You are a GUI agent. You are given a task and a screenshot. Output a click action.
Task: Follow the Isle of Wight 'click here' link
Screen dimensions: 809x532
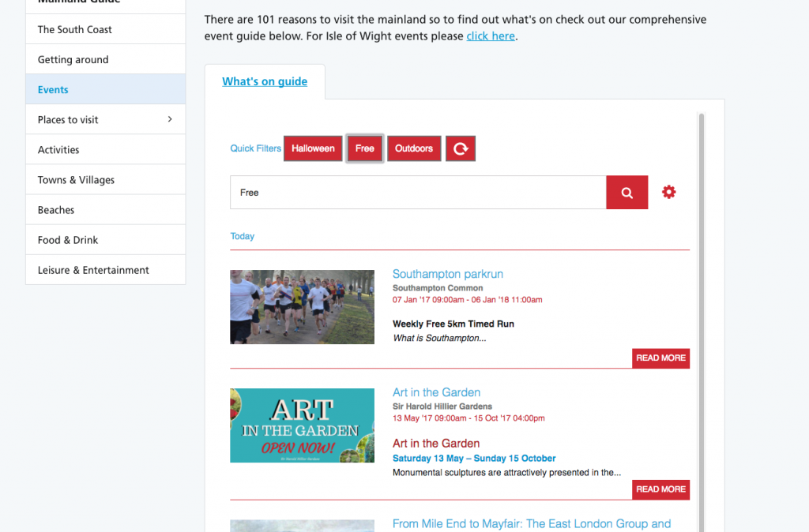(491, 36)
